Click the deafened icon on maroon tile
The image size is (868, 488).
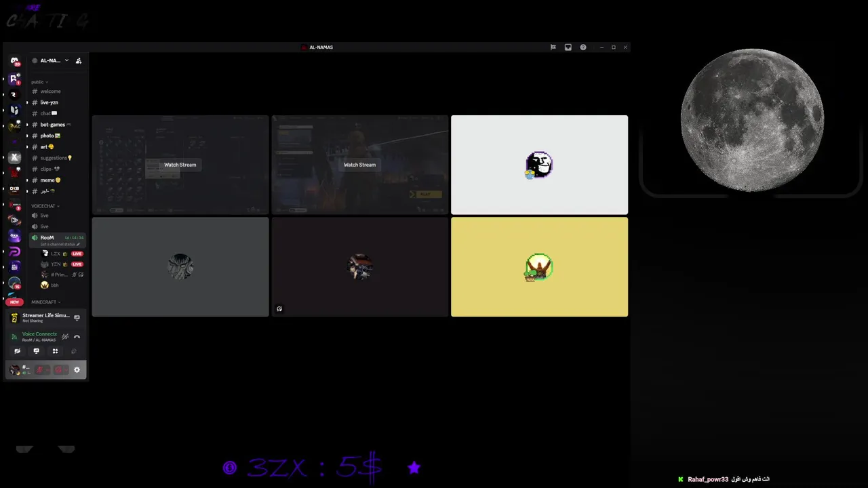pos(279,309)
